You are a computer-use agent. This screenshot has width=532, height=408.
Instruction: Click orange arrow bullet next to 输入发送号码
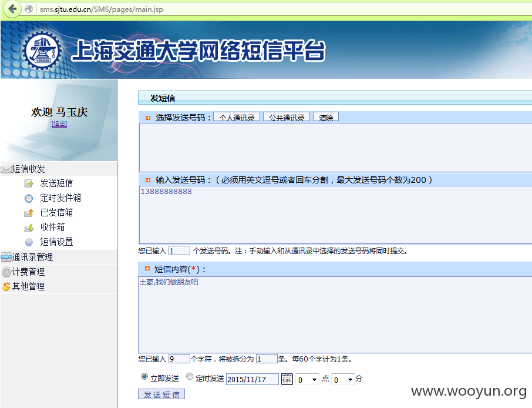148,180
